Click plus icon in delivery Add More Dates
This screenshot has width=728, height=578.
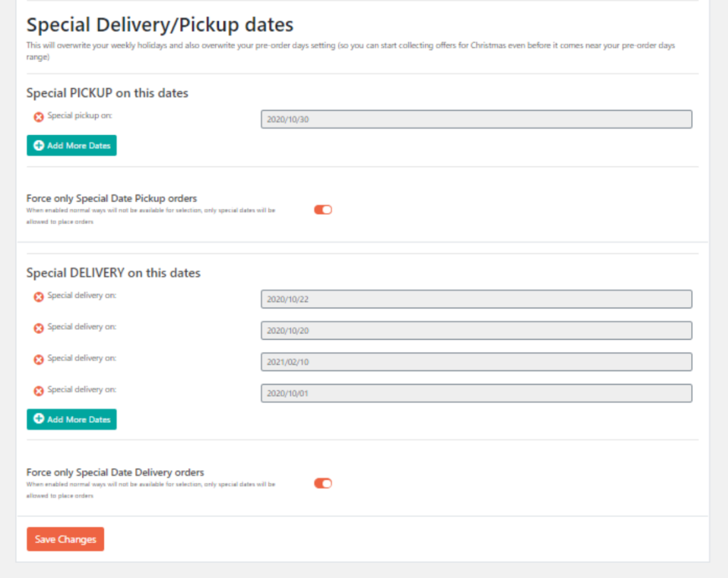point(39,419)
